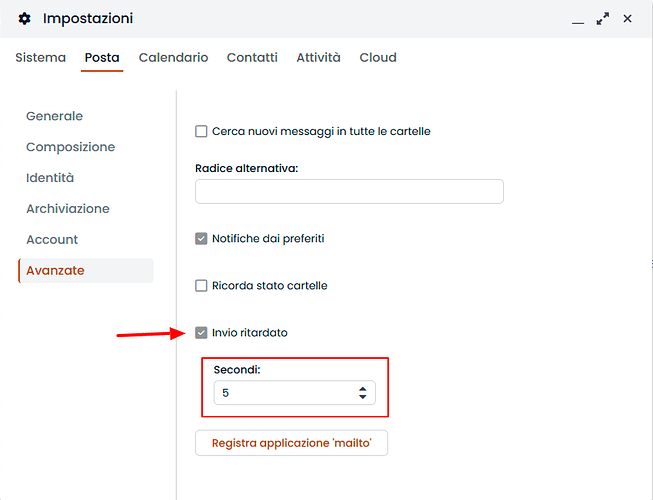This screenshot has width=653, height=500.
Task: Switch to the Sistema tab
Action: click(41, 58)
